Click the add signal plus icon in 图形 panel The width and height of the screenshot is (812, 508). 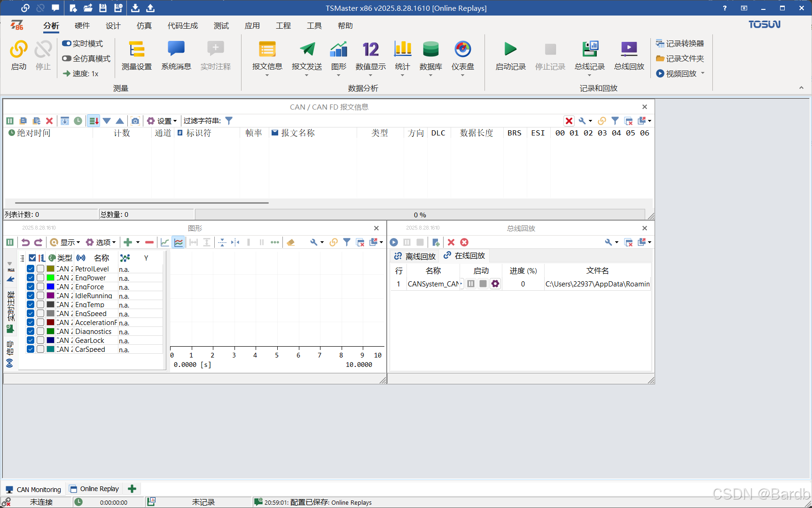point(128,242)
